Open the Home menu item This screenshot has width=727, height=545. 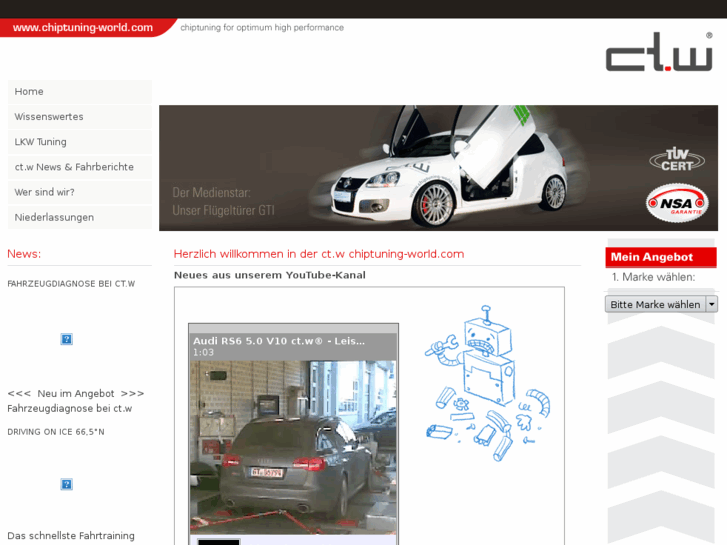tap(80, 91)
